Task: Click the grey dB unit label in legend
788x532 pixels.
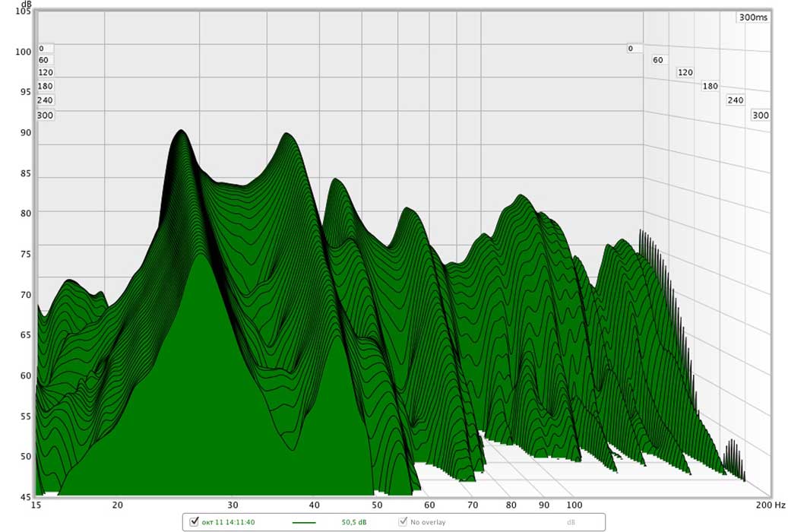Action: pos(571,522)
